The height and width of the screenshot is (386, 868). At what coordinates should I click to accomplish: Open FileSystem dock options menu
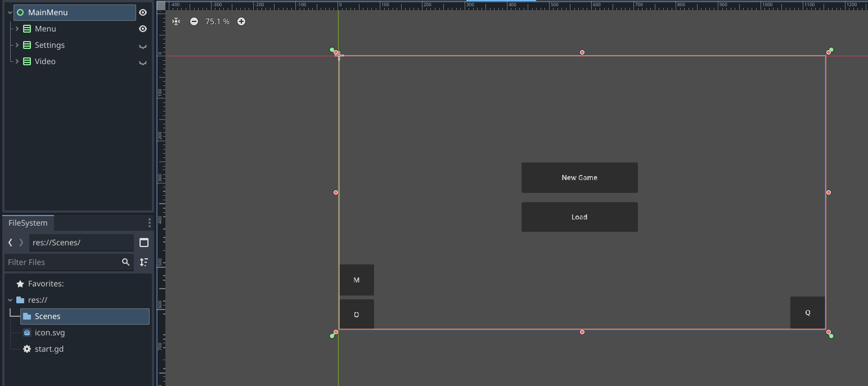[x=149, y=223]
